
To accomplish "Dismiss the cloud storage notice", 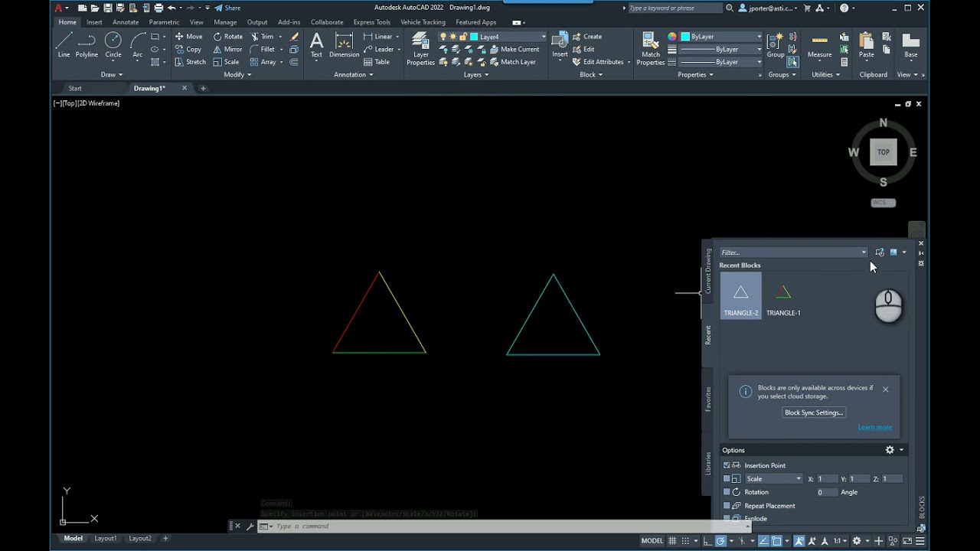I will tap(886, 389).
